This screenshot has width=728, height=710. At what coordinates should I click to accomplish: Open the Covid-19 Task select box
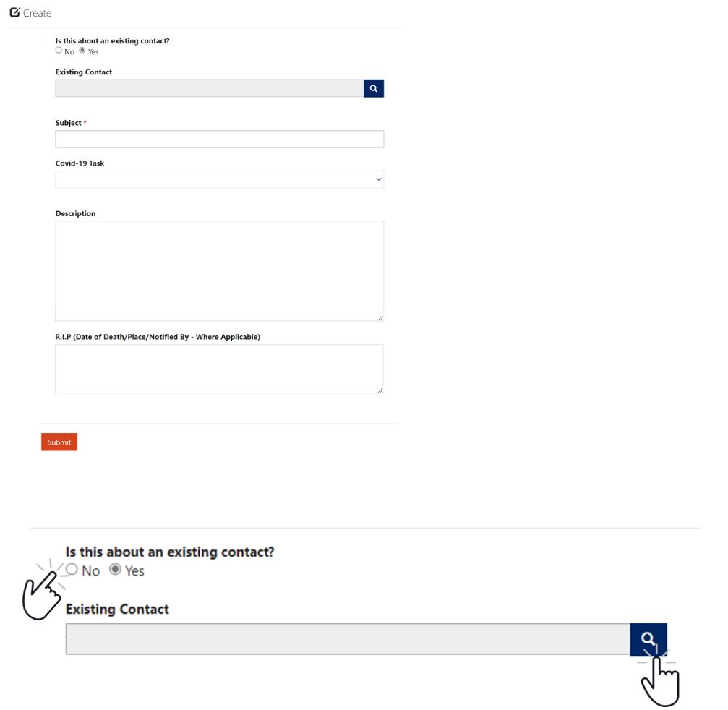220,179
